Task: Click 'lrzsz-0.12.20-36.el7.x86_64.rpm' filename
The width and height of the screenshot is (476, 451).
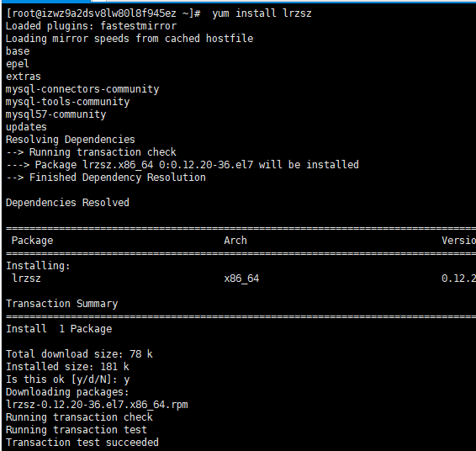Action: (x=97, y=405)
